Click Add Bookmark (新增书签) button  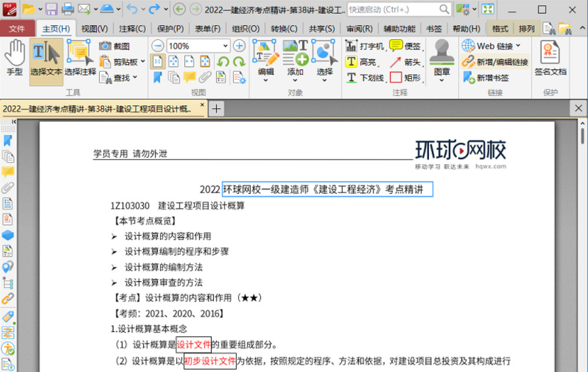pos(486,78)
